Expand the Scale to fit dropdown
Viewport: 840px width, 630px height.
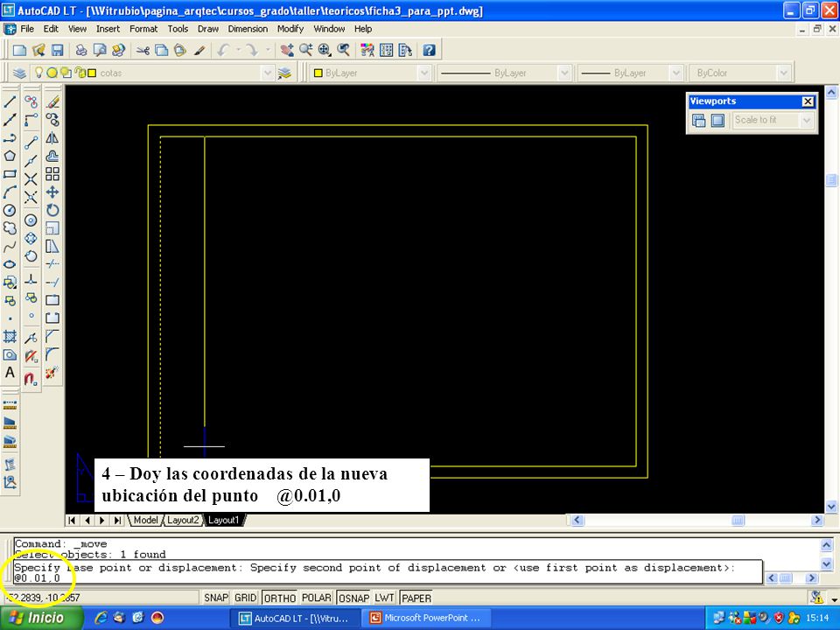tap(806, 121)
